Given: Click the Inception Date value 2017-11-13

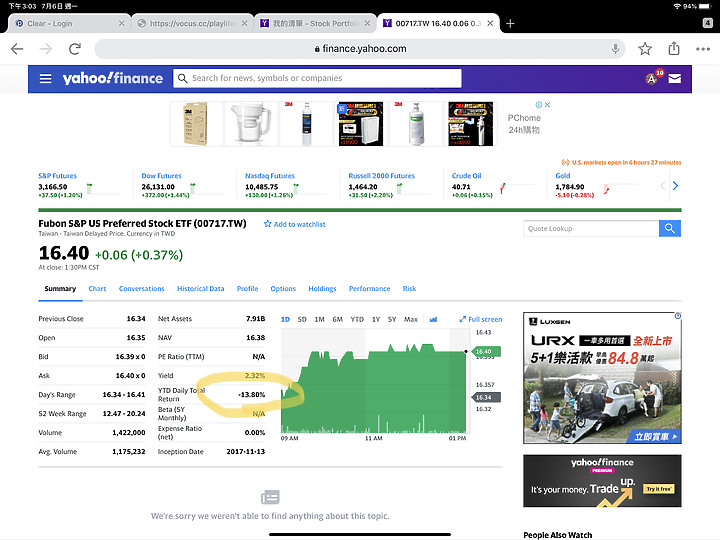Looking at the screenshot, I should tap(246, 452).
